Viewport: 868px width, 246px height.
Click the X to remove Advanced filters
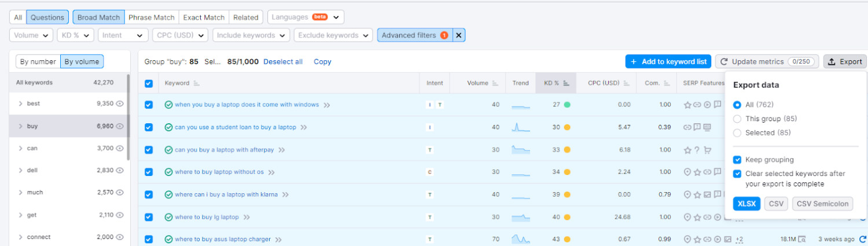coord(458,35)
